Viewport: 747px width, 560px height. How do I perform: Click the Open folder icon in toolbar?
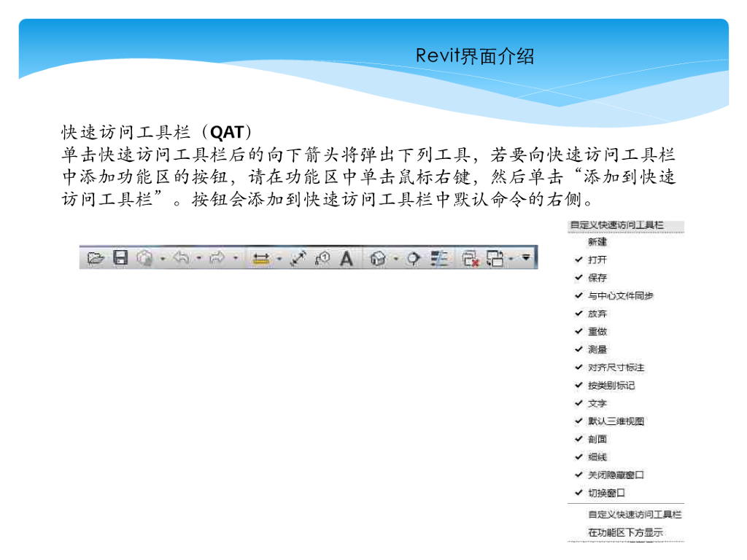pos(96,258)
